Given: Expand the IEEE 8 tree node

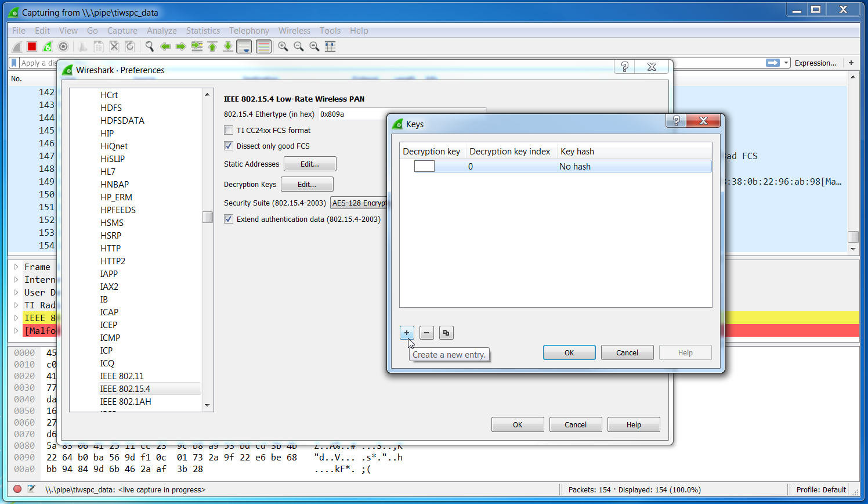Looking at the screenshot, I should coord(16,318).
